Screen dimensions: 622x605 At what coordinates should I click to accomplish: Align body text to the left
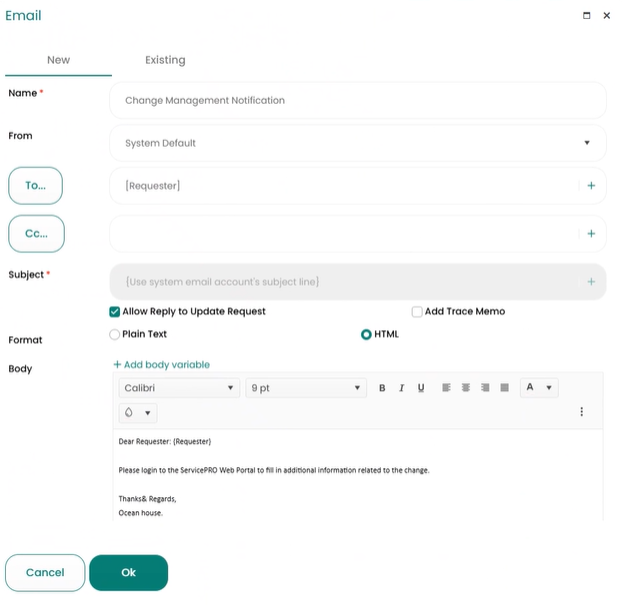tap(446, 388)
